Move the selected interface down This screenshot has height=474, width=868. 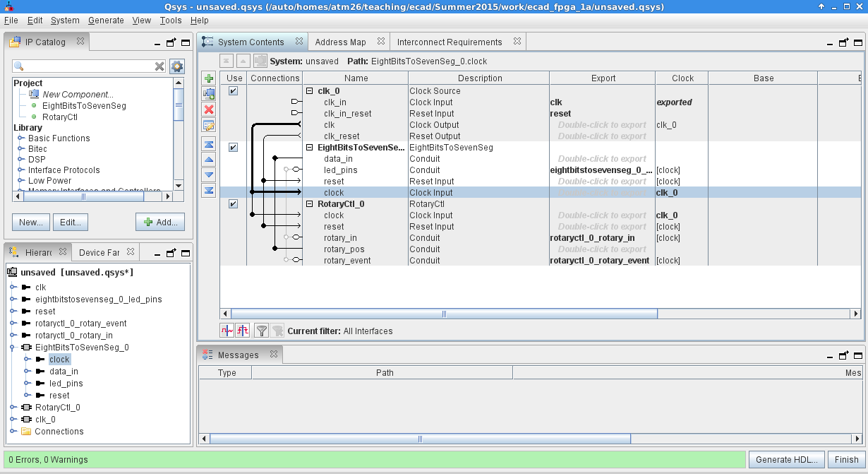pyautogui.click(x=208, y=174)
